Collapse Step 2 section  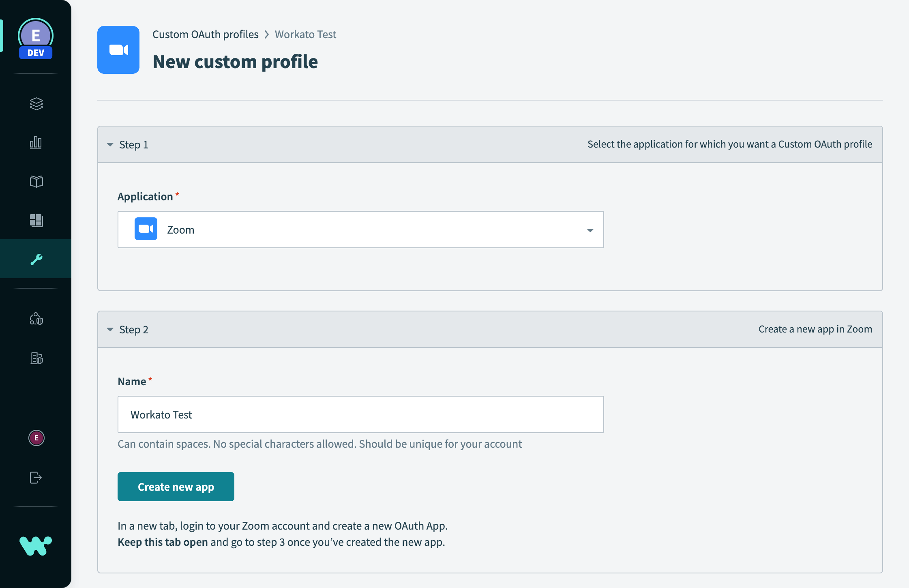coord(110,329)
